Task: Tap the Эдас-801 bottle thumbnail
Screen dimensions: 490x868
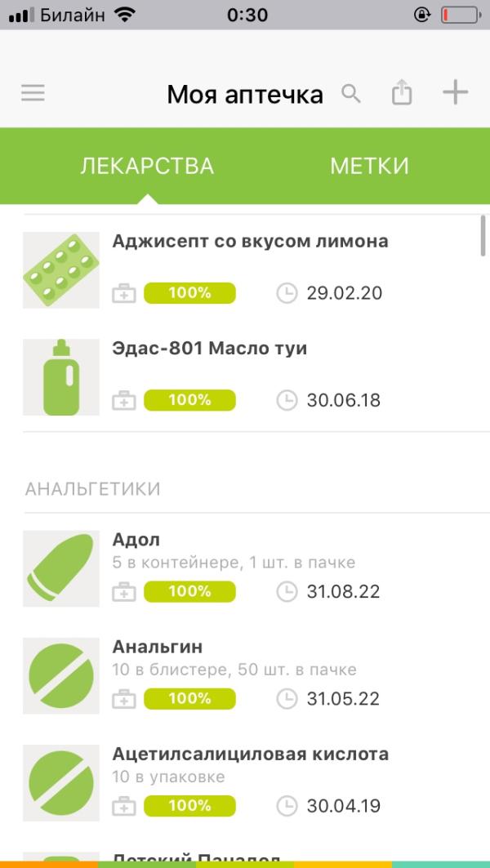Action: 61,377
